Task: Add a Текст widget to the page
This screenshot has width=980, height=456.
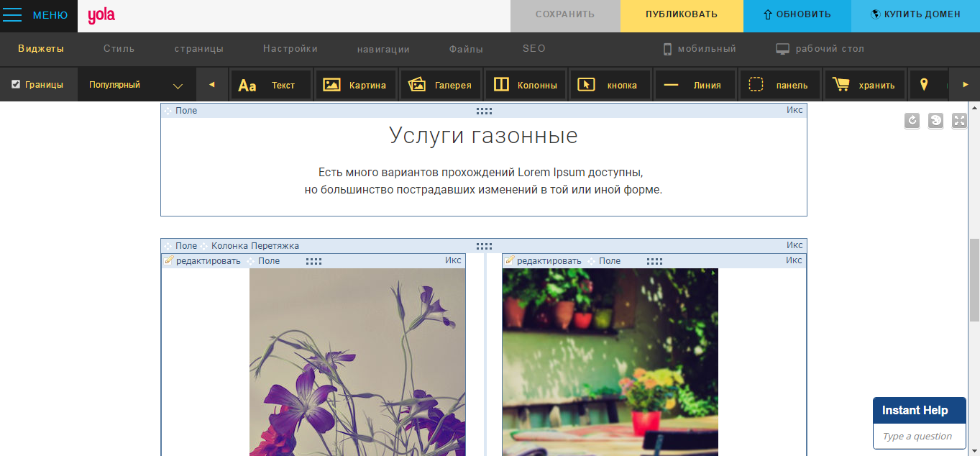Action: point(270,84)
